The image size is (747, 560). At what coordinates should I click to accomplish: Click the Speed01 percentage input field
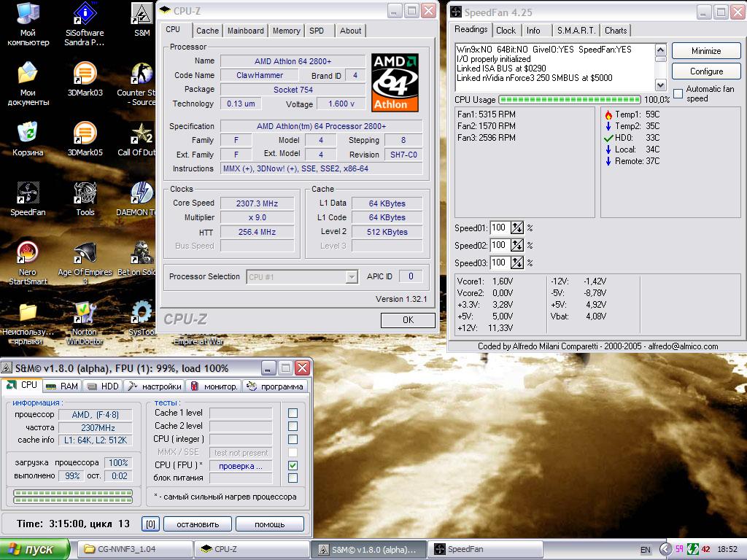click(x=499, y=227)
